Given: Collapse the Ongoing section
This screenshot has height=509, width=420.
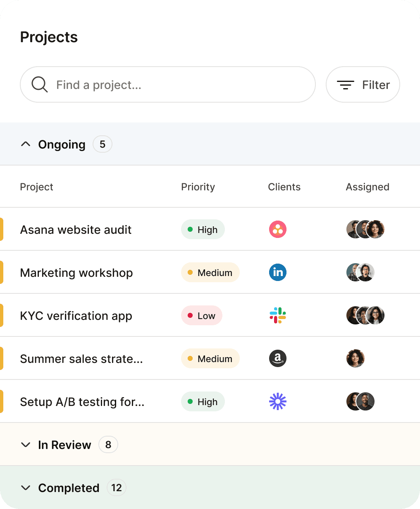Looking at the screenshot, I should (26, 144).
